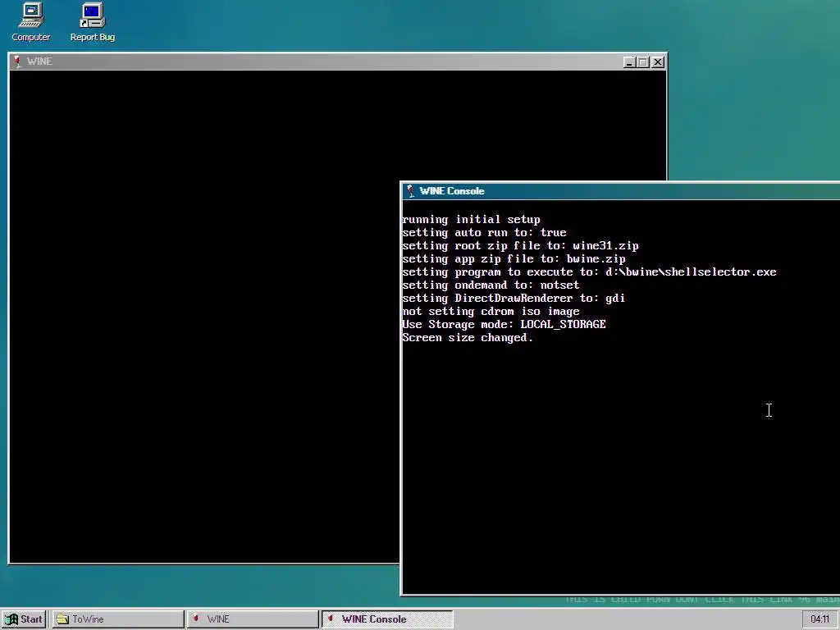Click the WINE window title bar icon
The image size is (840, 630).
point(18,62)
